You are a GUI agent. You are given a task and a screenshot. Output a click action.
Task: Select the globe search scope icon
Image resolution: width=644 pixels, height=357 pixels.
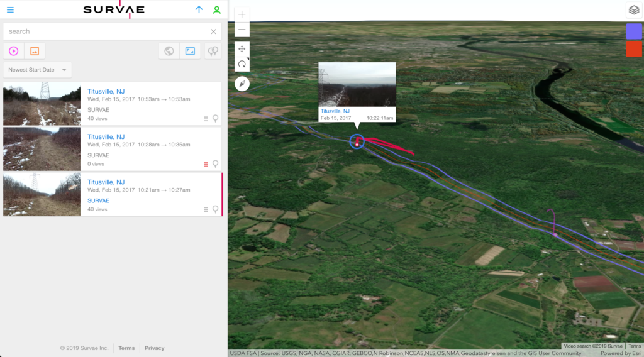(169, 51)
